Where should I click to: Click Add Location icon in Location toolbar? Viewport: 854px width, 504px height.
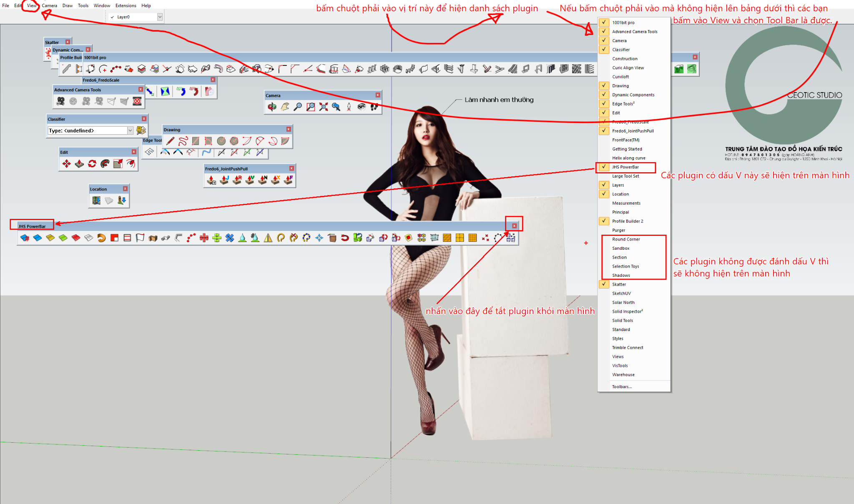[96, 201]
